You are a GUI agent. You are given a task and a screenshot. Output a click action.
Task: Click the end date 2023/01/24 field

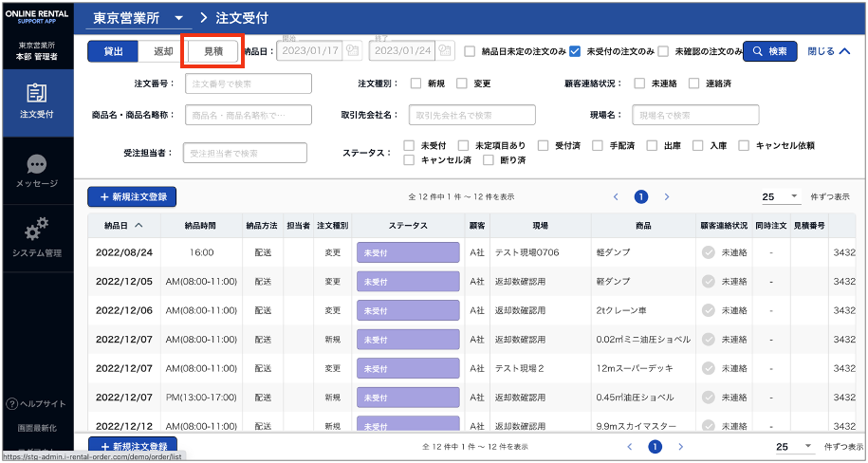[402, 50]
